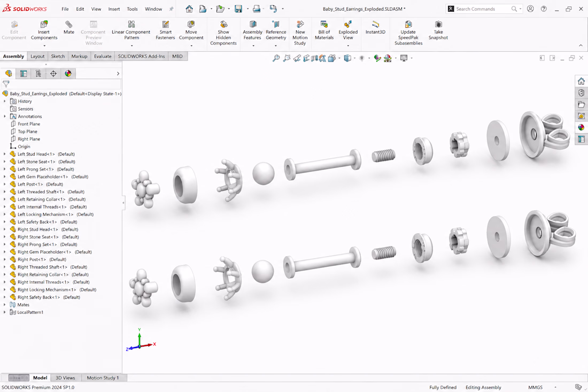Pin the menu bar with pushpin
The height and width of the screenshot is (392, 588).
coord(172,9)
